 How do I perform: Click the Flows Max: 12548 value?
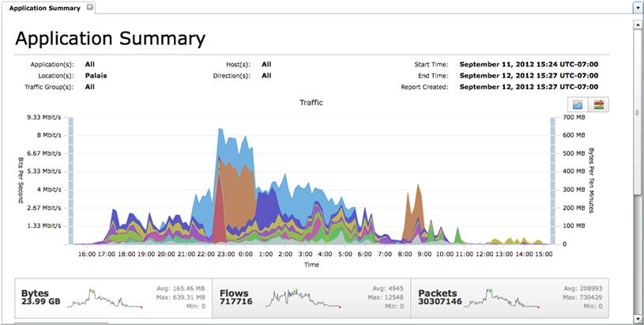click(385, 297)
